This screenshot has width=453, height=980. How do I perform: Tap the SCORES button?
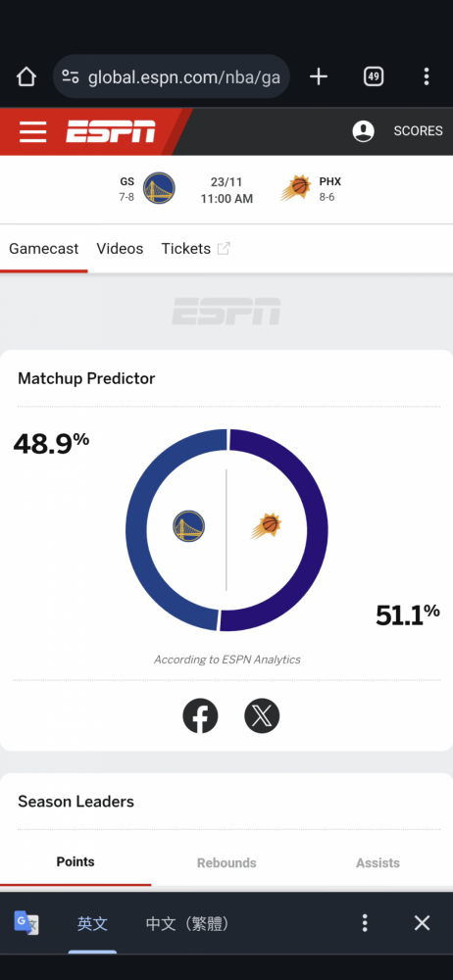pos(418,131)
